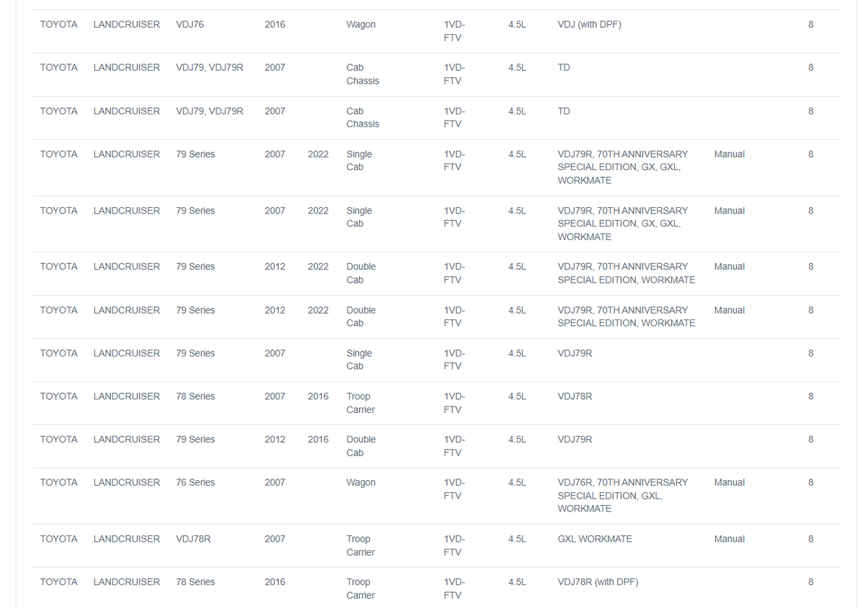
Task: Click "Wagon" in the VDJ76 row
Action: 360,24
